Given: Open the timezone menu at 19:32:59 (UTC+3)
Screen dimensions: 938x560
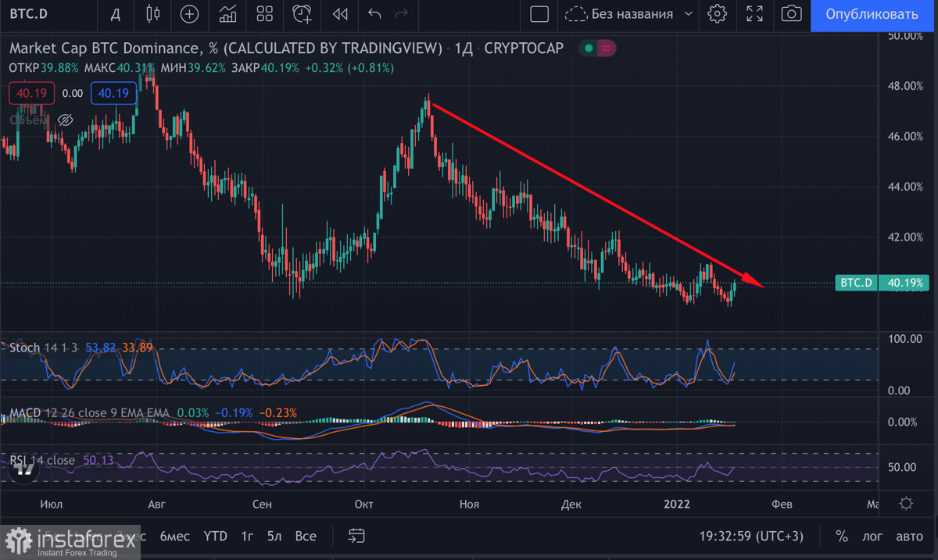Looking at the screenshot, I should [x=751, y=536].
